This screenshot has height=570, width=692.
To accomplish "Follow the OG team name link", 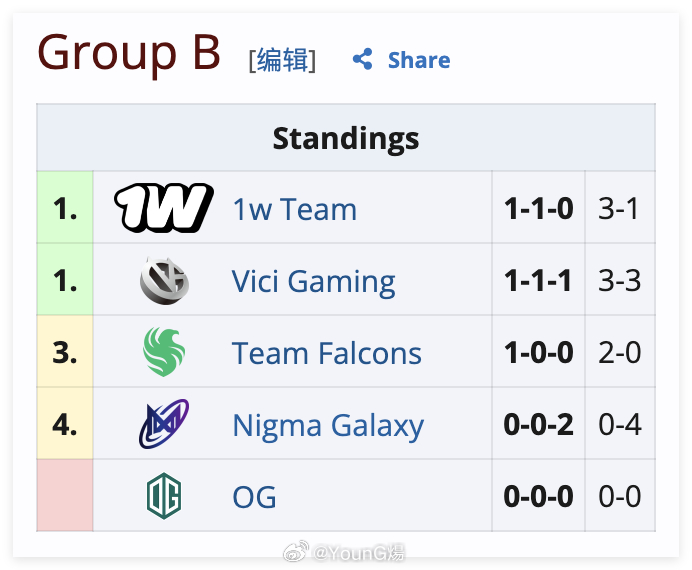I will click(x=254, y=497).
